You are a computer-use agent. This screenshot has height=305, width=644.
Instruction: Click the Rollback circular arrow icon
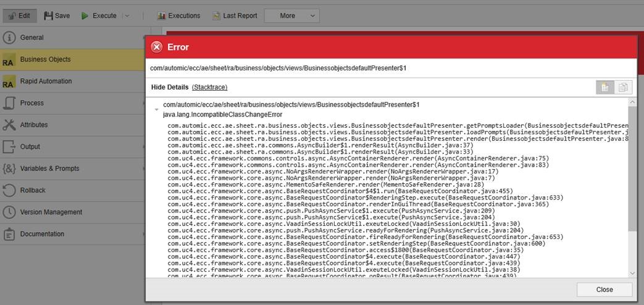[9, 190]
